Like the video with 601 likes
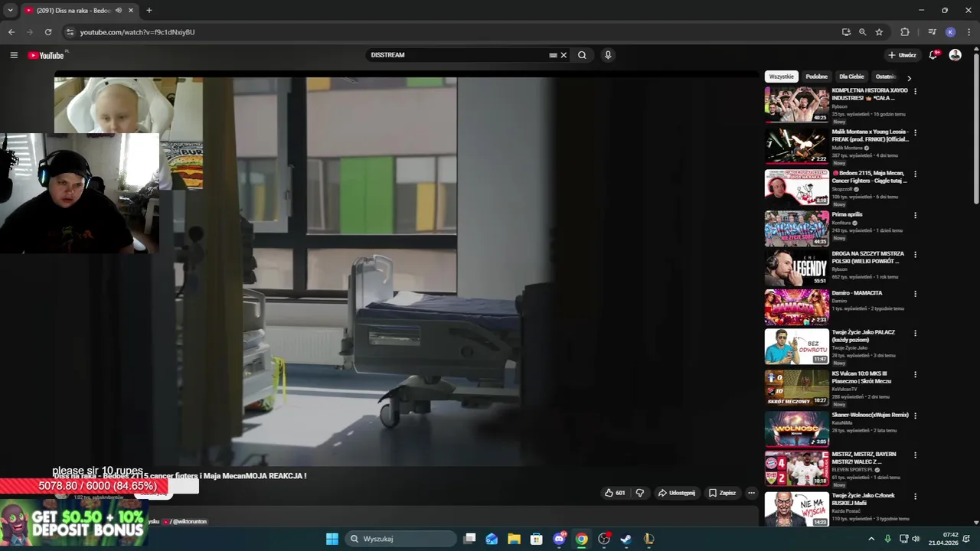This screenshot has height=551, width=980. [615, 493]
